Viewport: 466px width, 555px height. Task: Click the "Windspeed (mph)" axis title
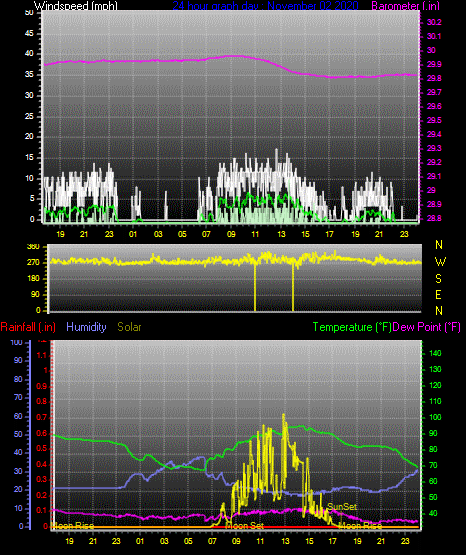76,5
